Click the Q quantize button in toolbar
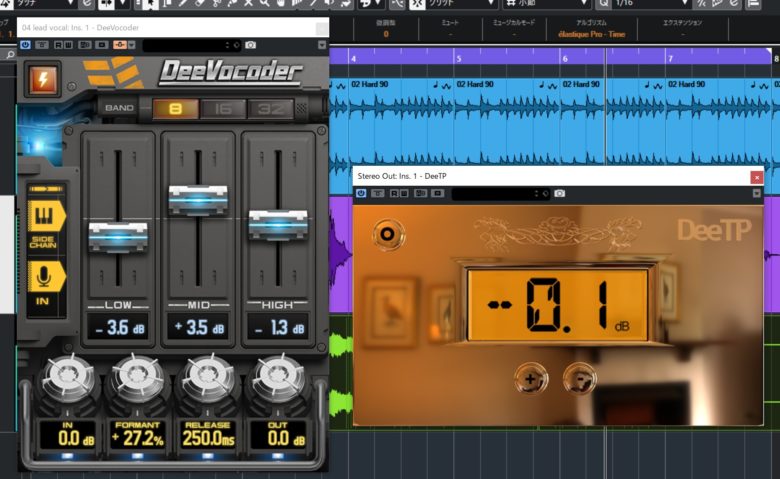 point(603,3)
